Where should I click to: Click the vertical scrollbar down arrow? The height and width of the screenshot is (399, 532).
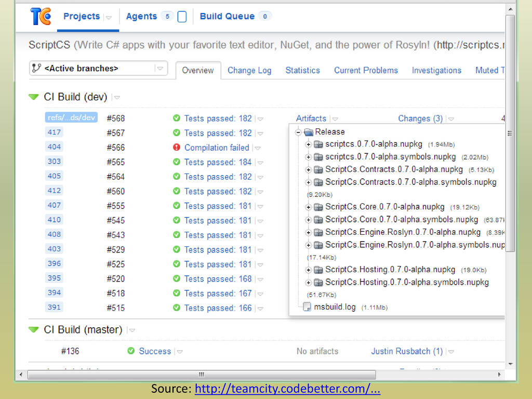click(x=510, y=364)
